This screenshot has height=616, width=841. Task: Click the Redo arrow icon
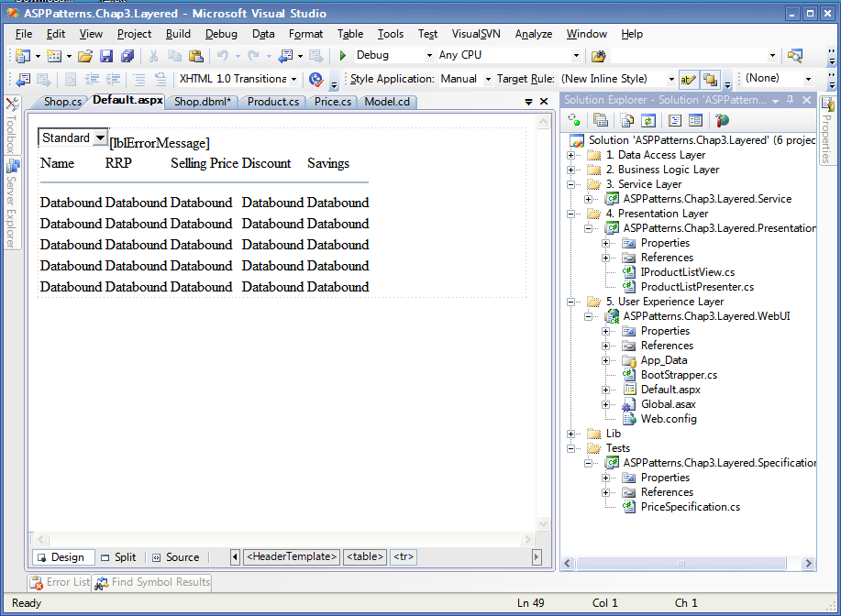(254, 55)
